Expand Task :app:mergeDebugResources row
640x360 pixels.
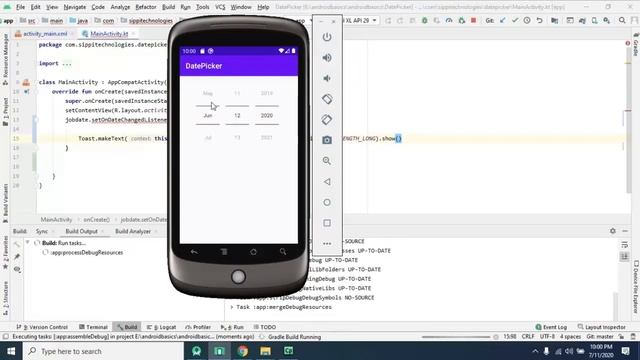(x=232, y=307)
